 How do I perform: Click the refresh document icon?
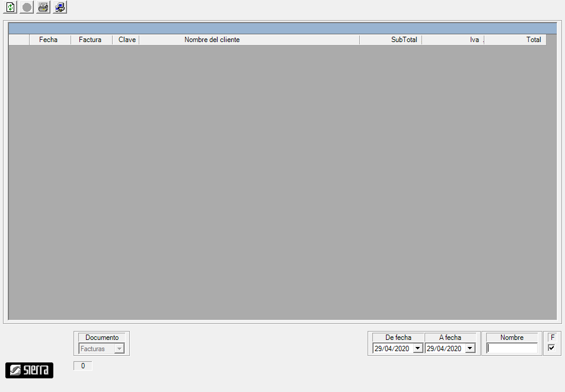pos(11,8)
